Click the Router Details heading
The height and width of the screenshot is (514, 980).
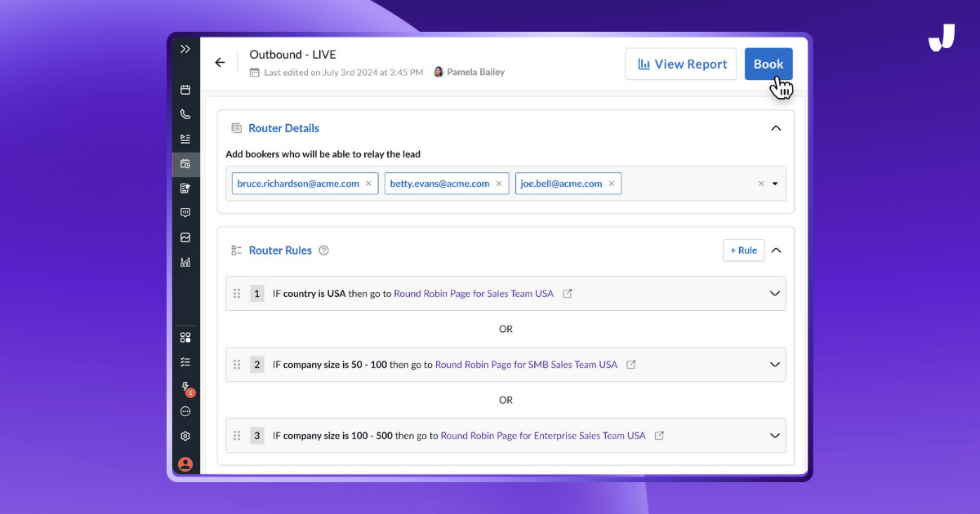[x=283, y=128]
